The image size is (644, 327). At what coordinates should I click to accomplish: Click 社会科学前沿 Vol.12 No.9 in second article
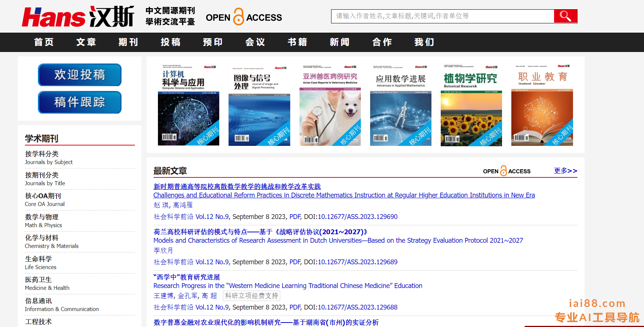pos(191,262)
